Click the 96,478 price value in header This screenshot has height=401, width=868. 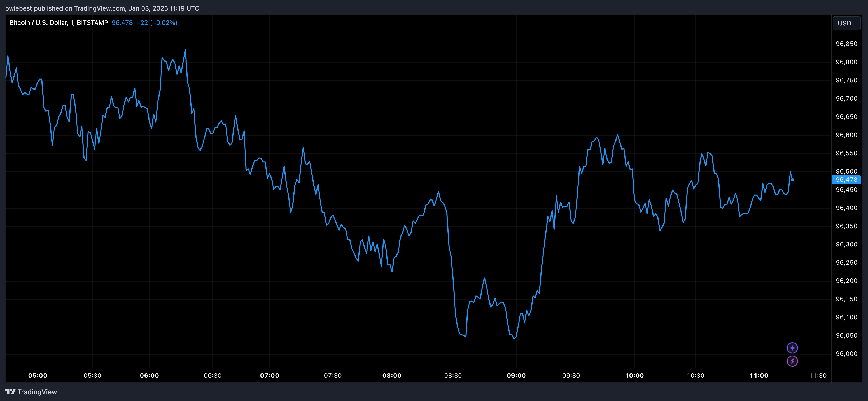tap(122, 22)
